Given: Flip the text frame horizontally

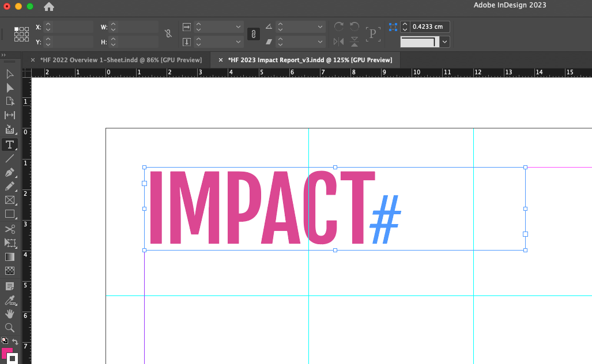Looking at the screenshot, I should [x=339, y=41].
